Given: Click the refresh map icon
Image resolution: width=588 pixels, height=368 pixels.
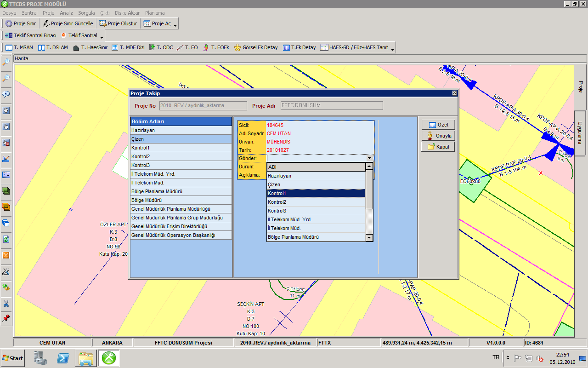Looking at the screenshot, I should click(x=6, y=239).
